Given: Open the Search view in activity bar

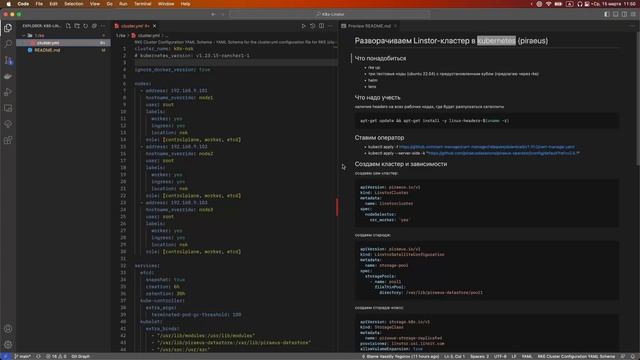Looking at the screenshot, I should (8, 44).
